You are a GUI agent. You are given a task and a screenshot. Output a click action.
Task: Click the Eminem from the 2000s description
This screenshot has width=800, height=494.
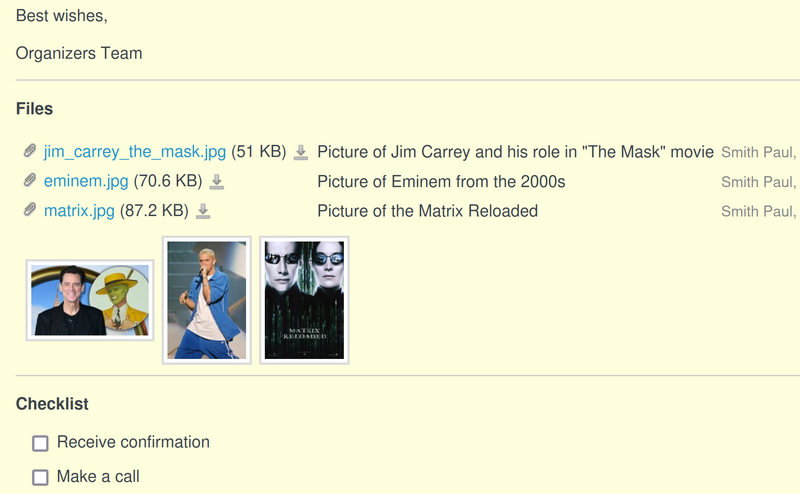(x=441, y=181)
